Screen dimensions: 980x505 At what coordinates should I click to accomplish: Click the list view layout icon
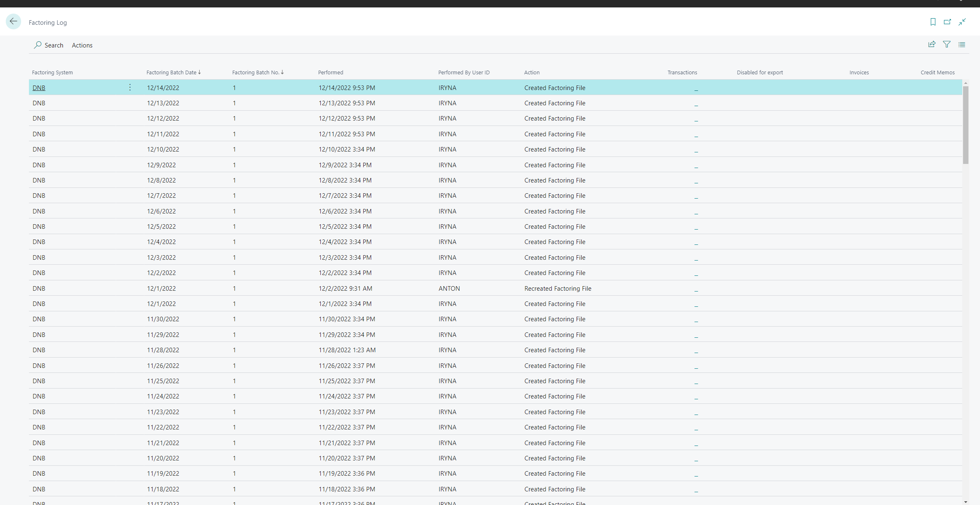[x=962, y=45]
